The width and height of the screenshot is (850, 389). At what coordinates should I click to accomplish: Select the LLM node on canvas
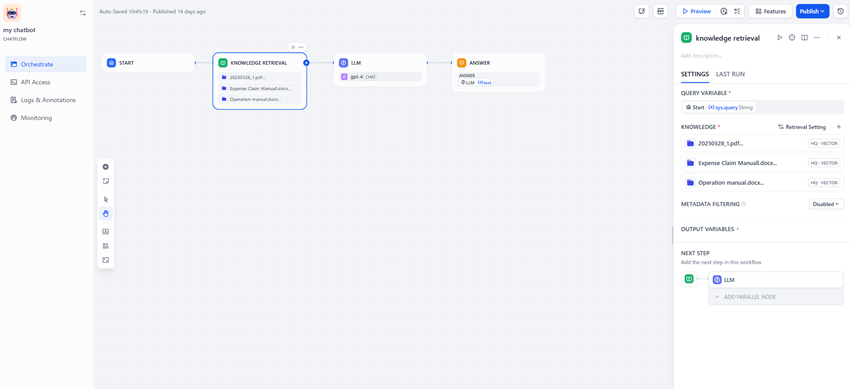380,69
